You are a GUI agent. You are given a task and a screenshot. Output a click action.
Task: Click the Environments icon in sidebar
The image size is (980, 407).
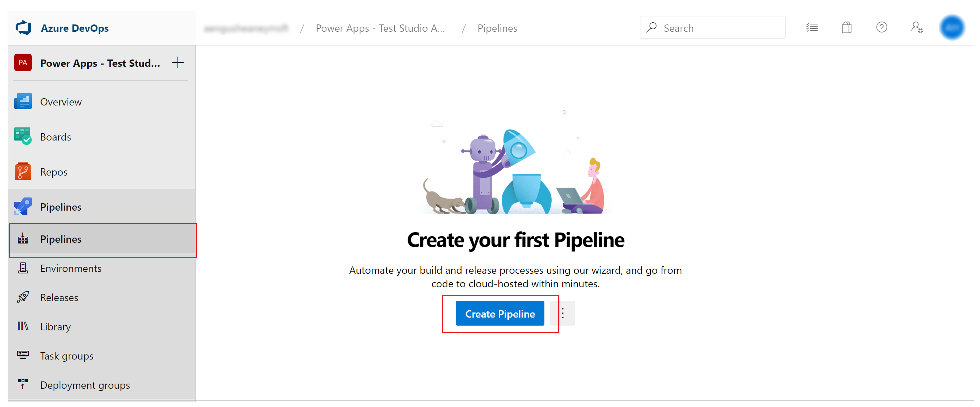click(x=23, y=268)
